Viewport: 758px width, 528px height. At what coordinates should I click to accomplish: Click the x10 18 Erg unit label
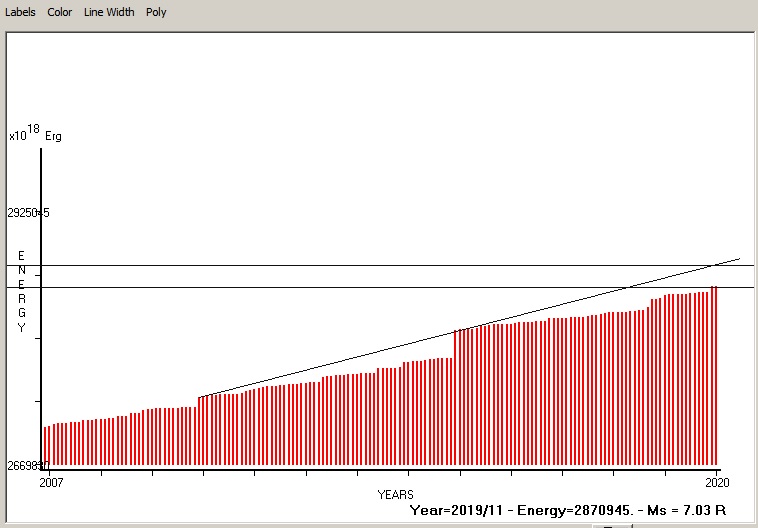35,135
